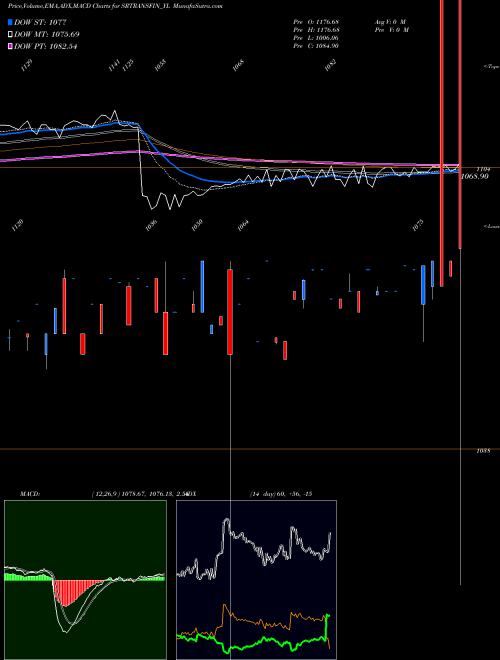The height and width of the screenshot is (660, 500).
Task: Select the 'DOW ST: 1077' legend text
Action: (x=40, y=22)
